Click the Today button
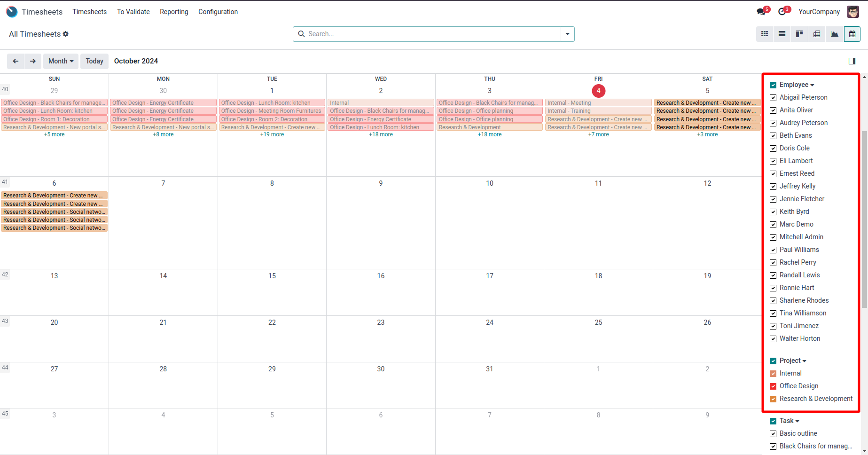This screenshot has height=455, width=868. click(x=94, y=61)
